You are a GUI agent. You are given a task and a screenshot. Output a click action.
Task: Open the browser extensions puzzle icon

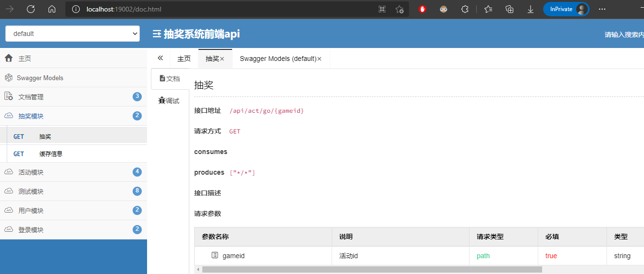click(x=465, y=9)
